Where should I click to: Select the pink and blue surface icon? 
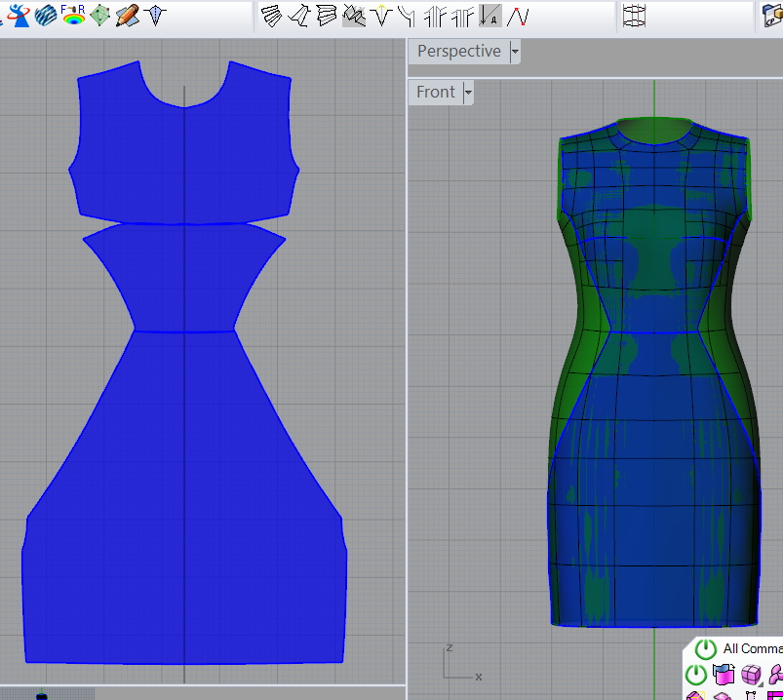click(723, 675)
